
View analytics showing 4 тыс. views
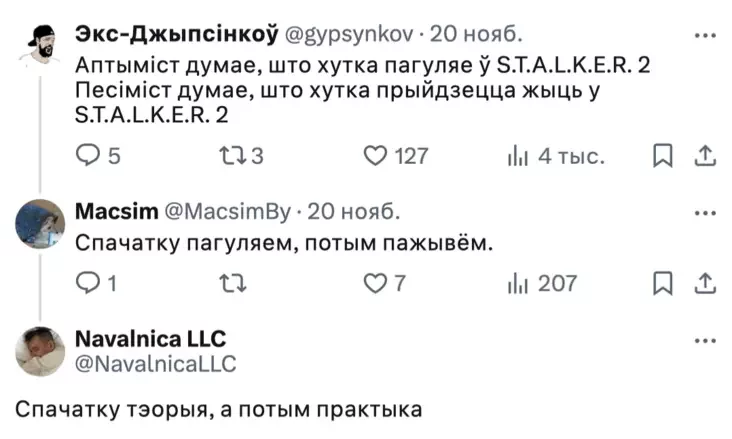click(x=519, y=156)
